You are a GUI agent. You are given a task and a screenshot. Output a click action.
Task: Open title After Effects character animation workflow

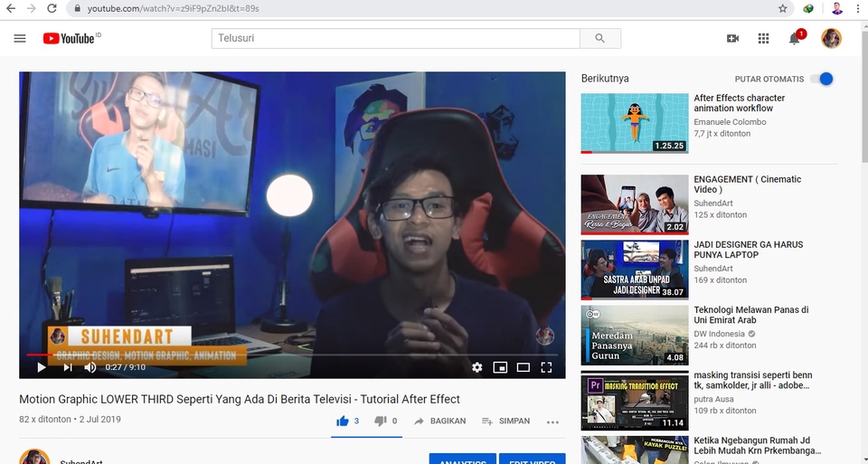point(739,103)
